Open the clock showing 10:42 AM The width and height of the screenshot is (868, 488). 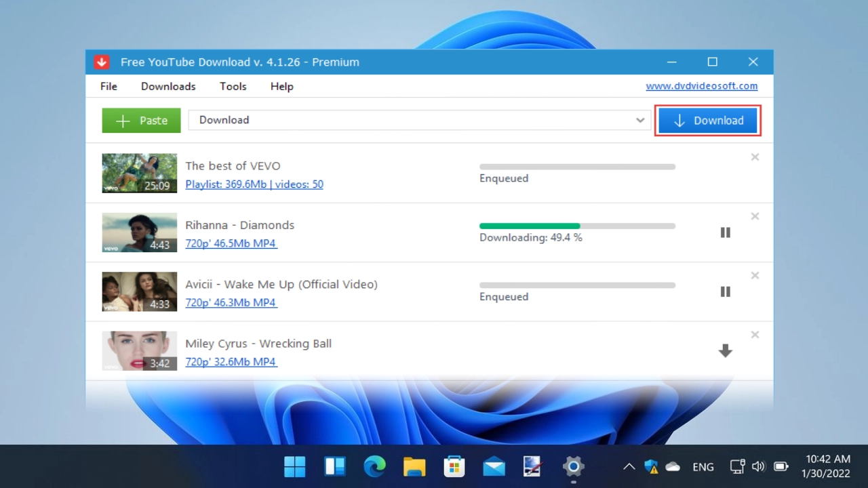(826, 466)
